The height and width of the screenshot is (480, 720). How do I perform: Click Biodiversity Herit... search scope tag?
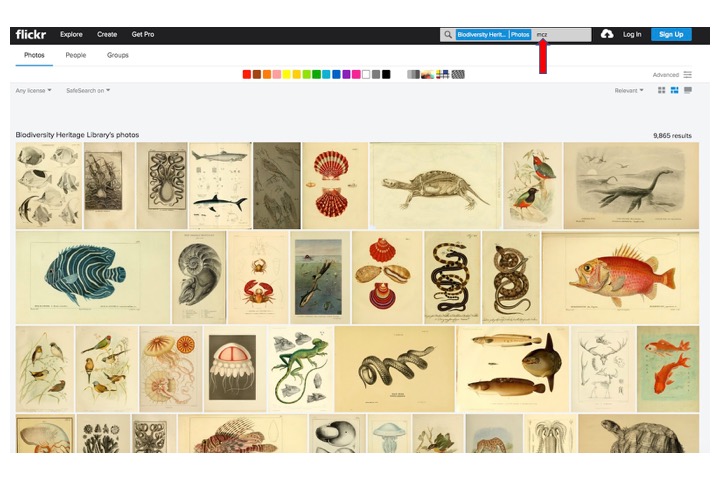point(482,34)
